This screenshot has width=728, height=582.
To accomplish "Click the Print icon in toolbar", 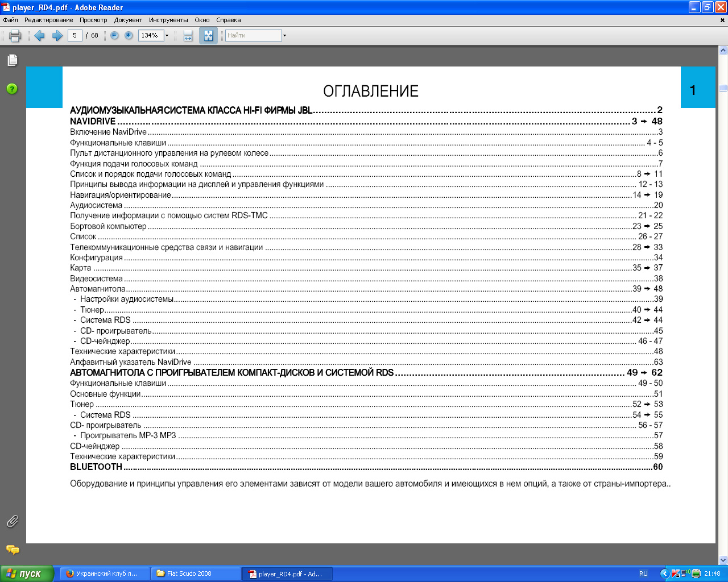I will point(15,36).
